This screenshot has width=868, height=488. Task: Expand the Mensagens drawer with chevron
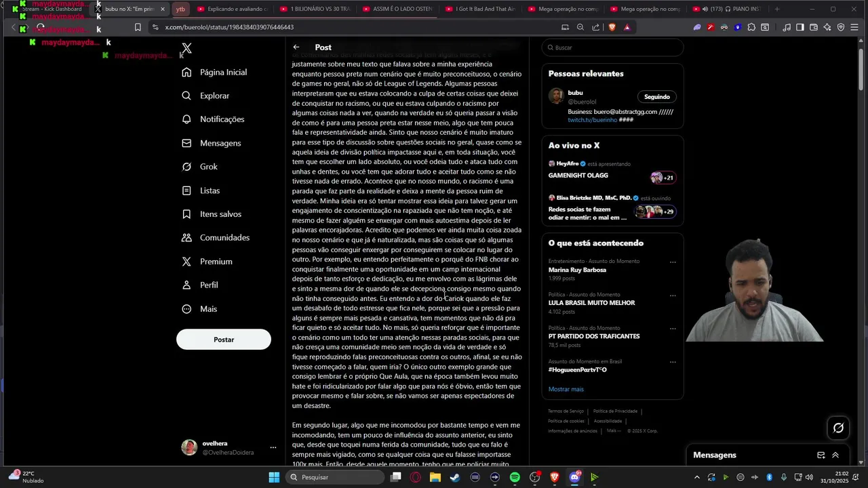tap(835, 455)
